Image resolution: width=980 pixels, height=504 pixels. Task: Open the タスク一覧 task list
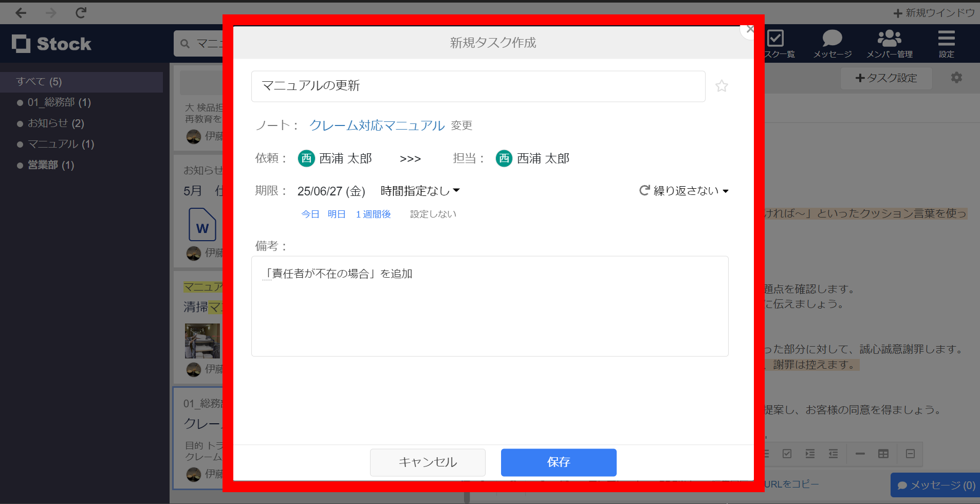(x=776, y=43)
